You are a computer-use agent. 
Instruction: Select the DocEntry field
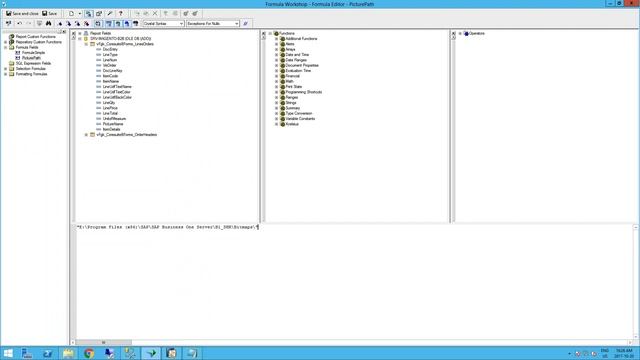[110, 49]
